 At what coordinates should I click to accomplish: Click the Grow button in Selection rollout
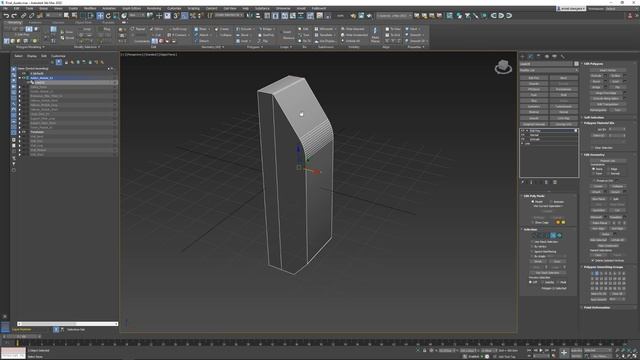click(x=557, y=262)
